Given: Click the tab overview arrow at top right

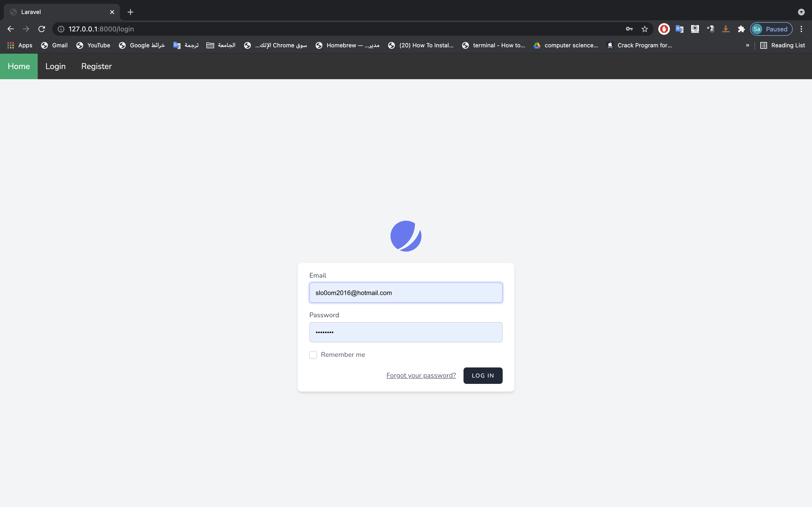Looking at the screenshot, I should [x=801, y=12].
